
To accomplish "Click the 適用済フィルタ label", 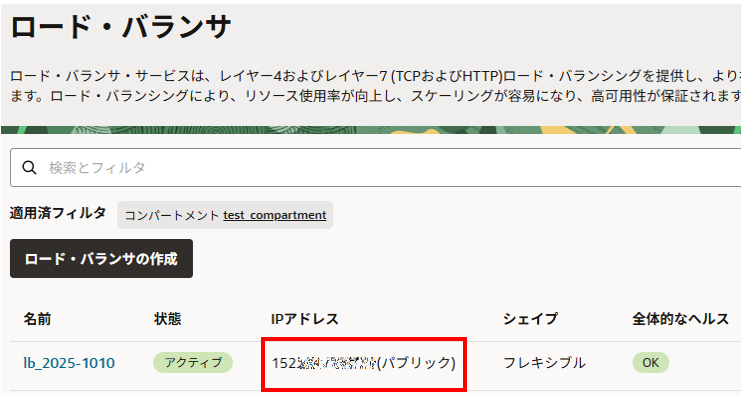I will coord(58,214).
